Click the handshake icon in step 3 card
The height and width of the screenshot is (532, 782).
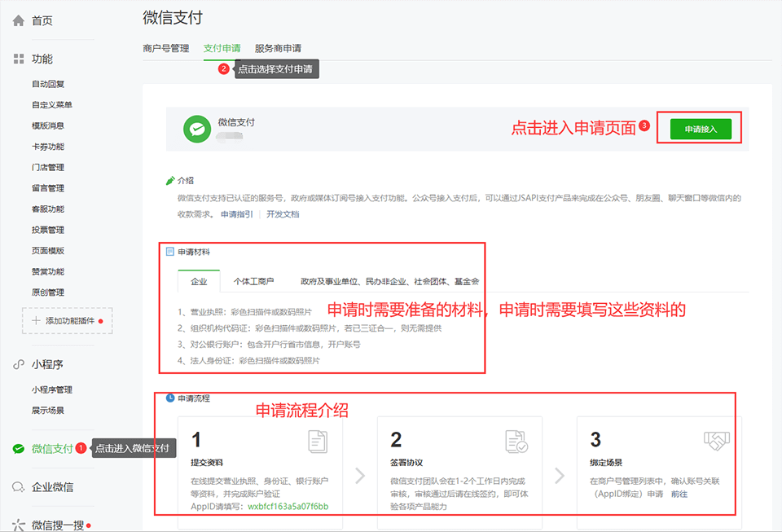click(717, 442)
